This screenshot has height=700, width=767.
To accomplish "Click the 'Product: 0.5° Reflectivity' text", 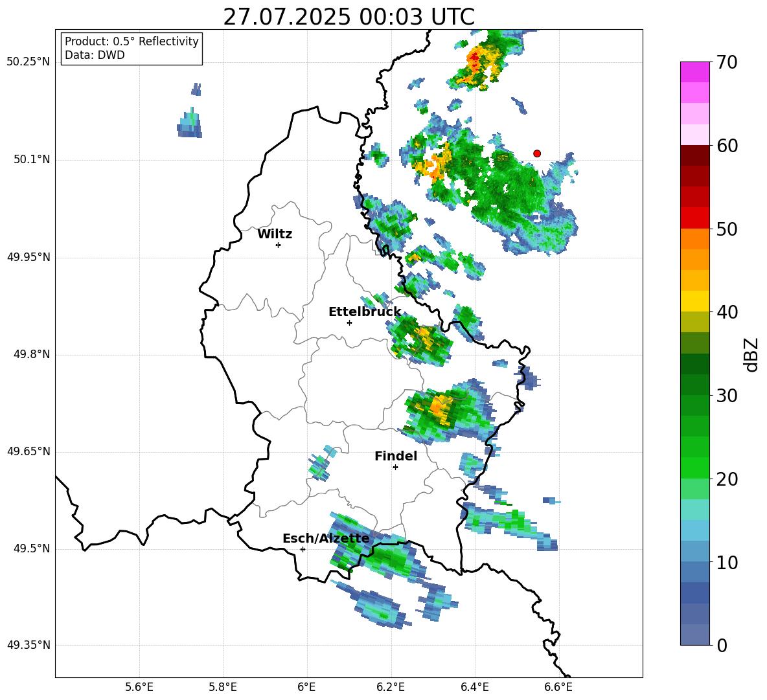I will click(x=132, y=41).
